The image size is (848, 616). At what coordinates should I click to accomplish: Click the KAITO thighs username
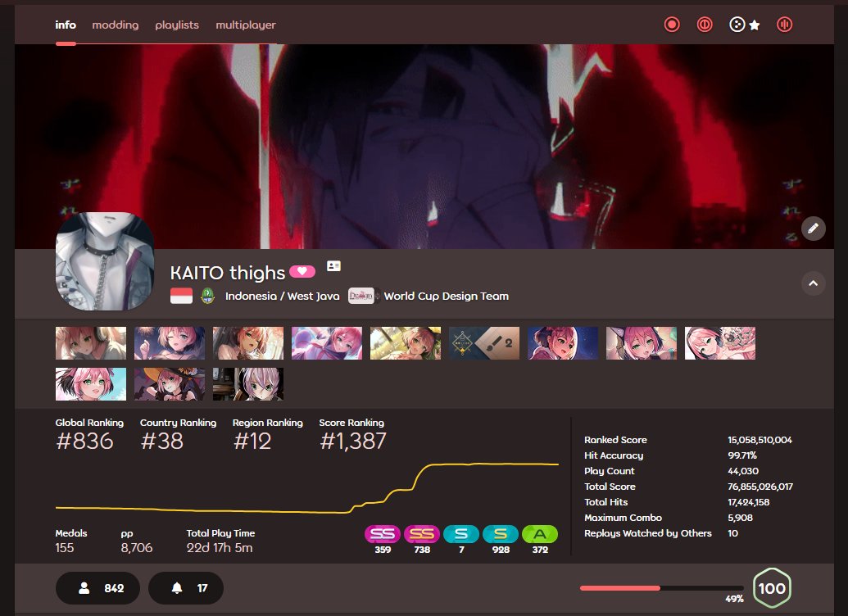(228, 273)
